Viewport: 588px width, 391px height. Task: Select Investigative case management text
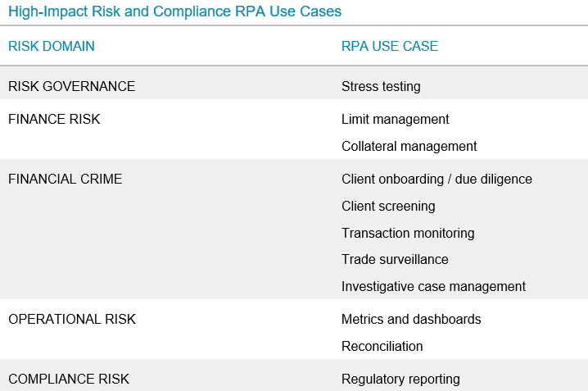433,286
